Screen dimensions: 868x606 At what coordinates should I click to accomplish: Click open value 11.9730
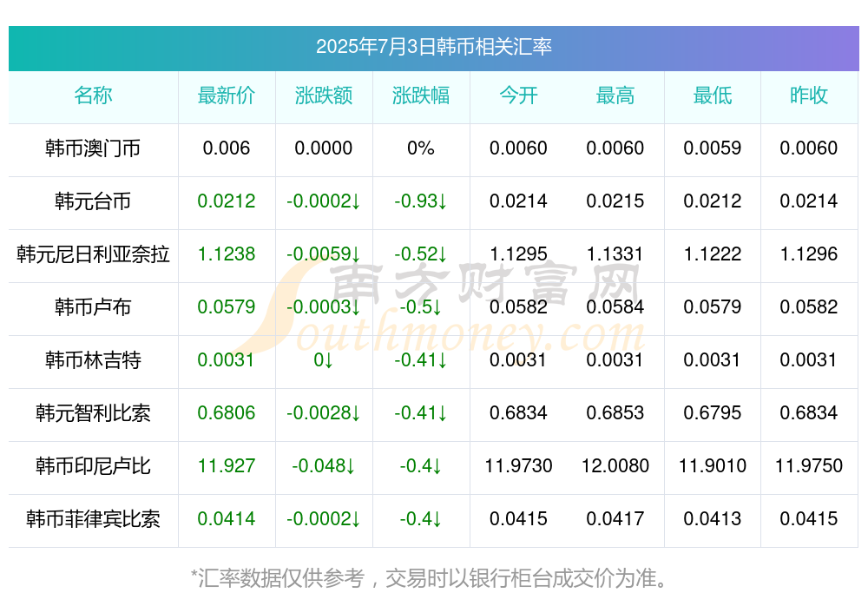518,466
